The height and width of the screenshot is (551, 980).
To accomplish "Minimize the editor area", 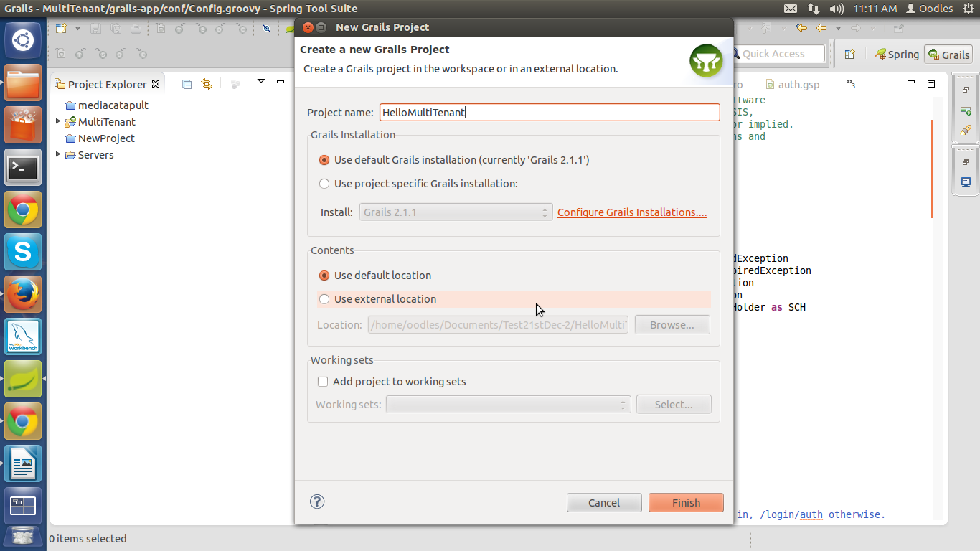I will [911, 83].
